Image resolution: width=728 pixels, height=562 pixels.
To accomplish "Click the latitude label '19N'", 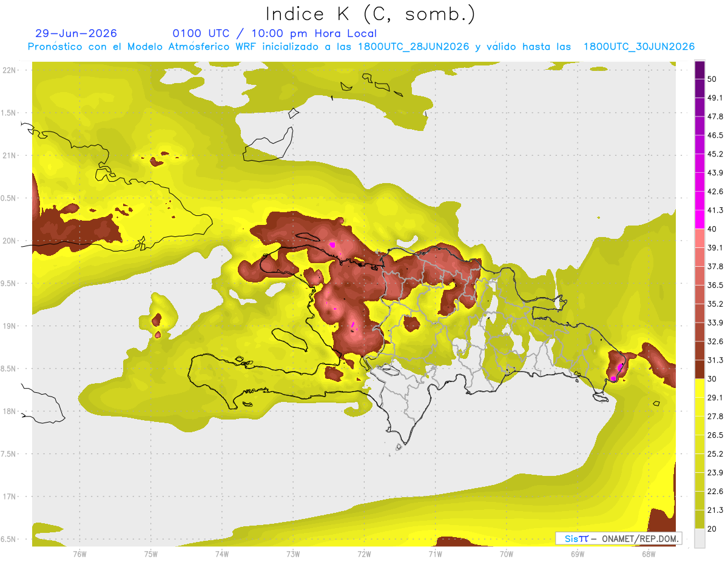I will click(x=10, y=326).
